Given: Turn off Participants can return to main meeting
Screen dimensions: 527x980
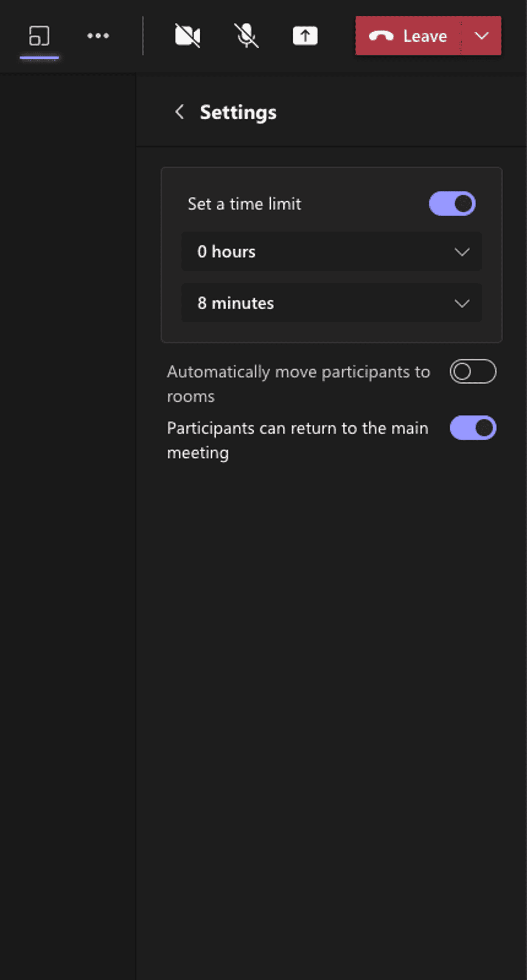Looking at the screenshot, I should [473, 428].
